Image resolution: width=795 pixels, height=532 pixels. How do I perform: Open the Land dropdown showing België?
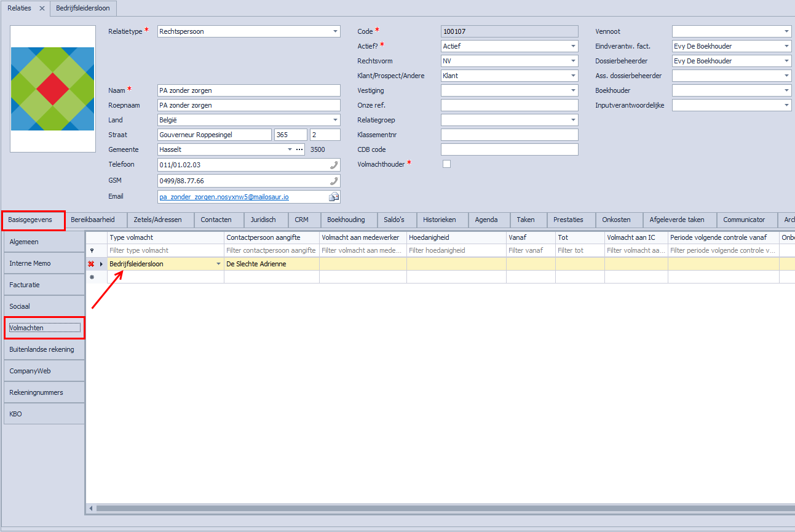(x=335, y=119)
